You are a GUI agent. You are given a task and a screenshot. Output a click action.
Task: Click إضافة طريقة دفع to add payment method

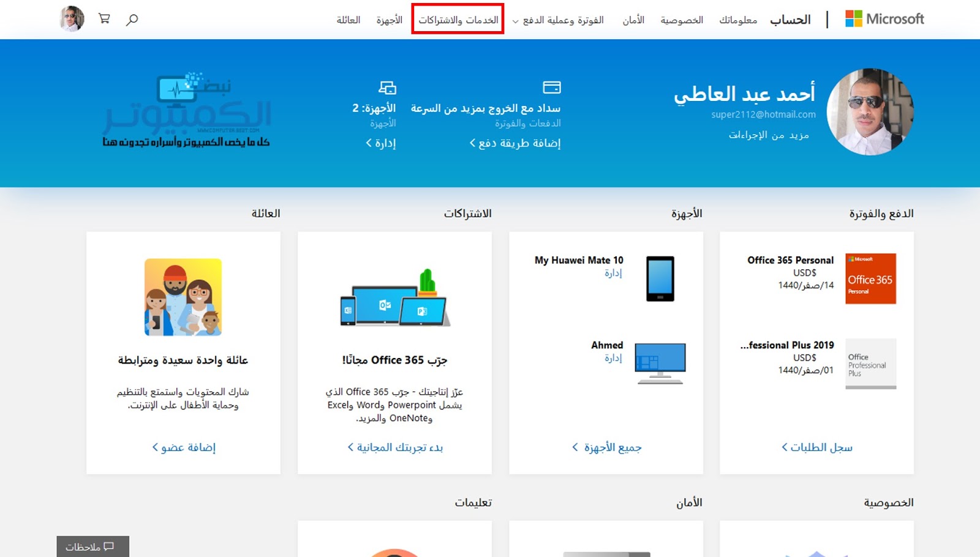click(516, 143)
